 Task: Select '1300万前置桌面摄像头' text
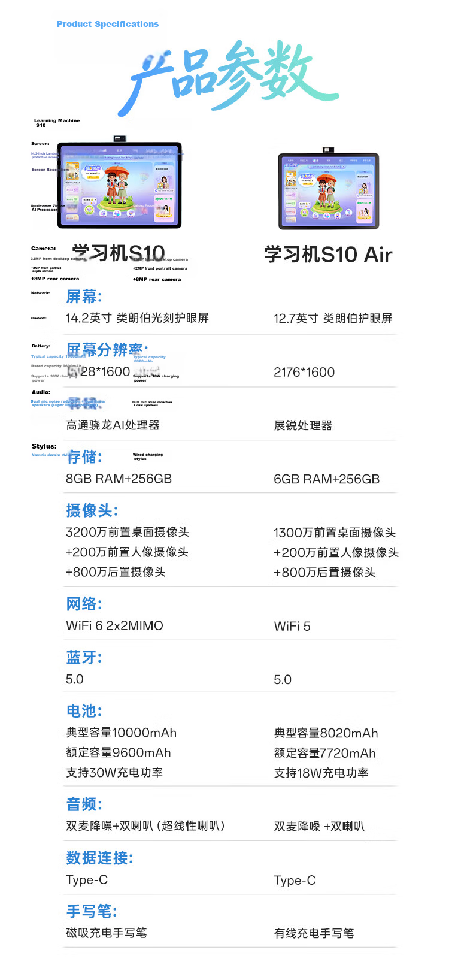point(335,533)
